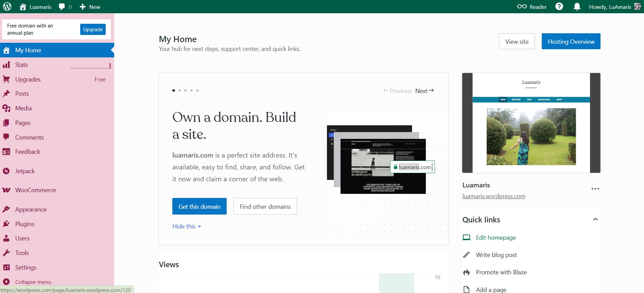
Task: Click the Stats bar chart icon
Action: pyautogui.click(x=6, y=65)
